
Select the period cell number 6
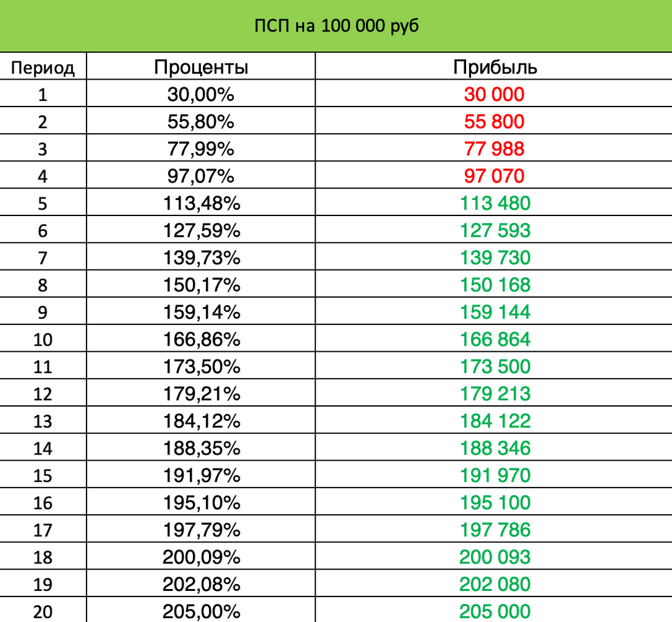pos(43,230)
